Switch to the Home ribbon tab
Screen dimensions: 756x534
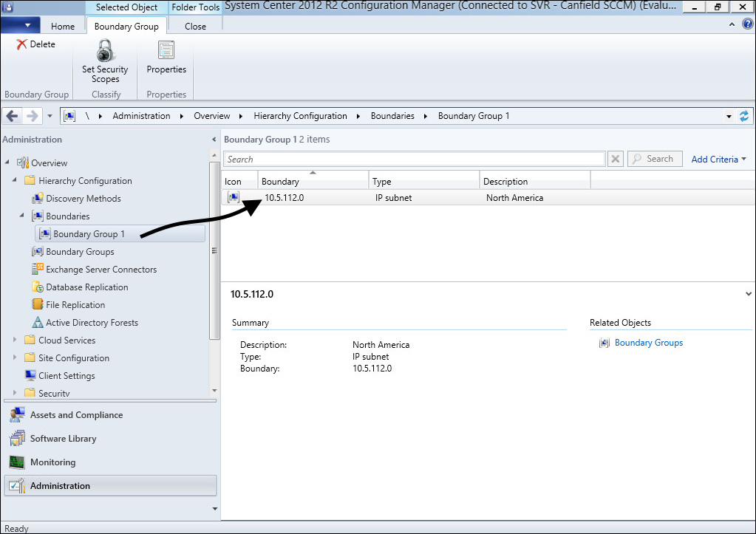tap(63, 26)
